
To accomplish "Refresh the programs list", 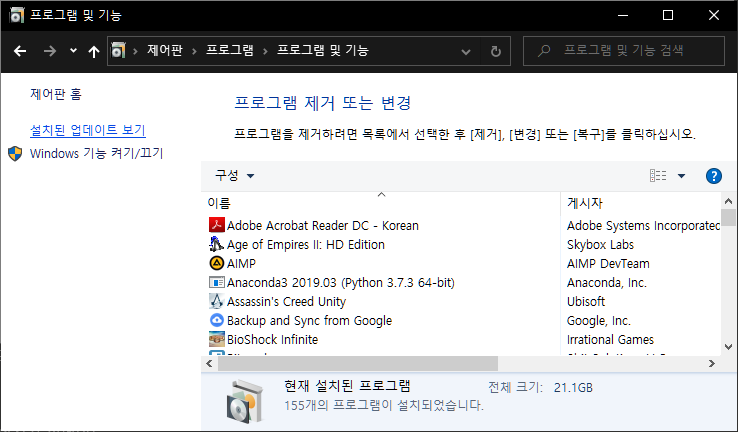I will (x=496, y=51).
